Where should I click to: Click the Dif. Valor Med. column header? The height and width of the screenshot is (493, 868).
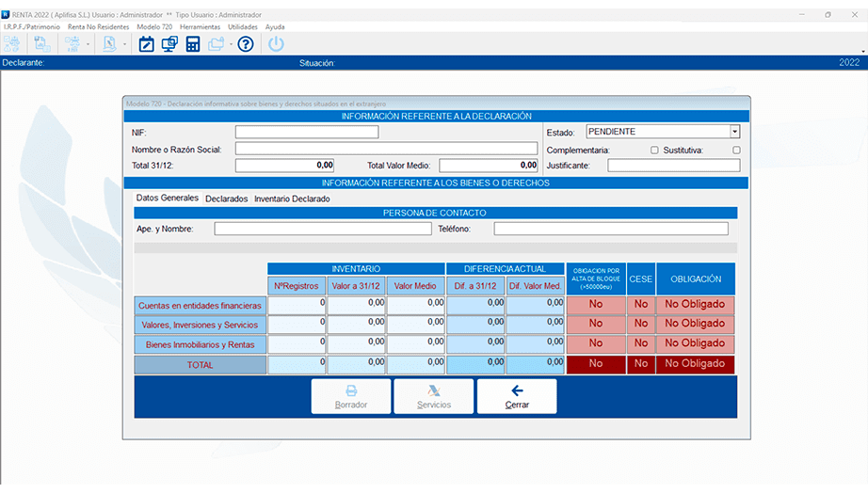coord(536,285)
